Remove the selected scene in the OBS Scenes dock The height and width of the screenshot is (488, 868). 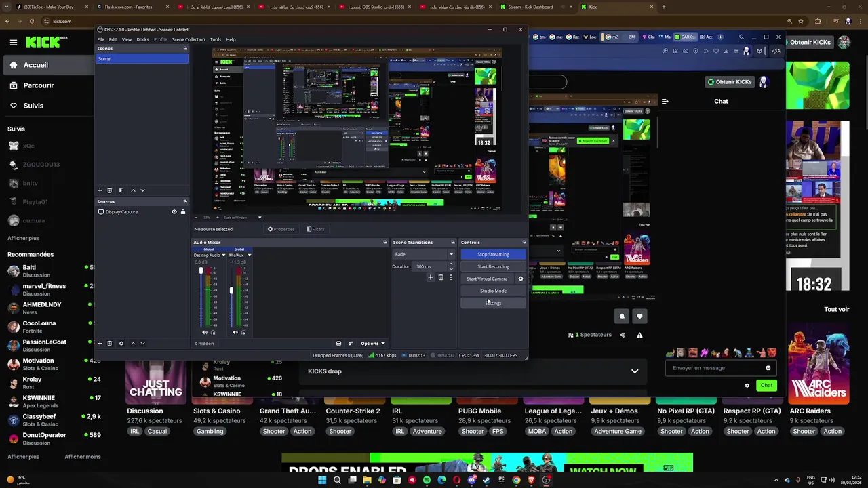109,190
